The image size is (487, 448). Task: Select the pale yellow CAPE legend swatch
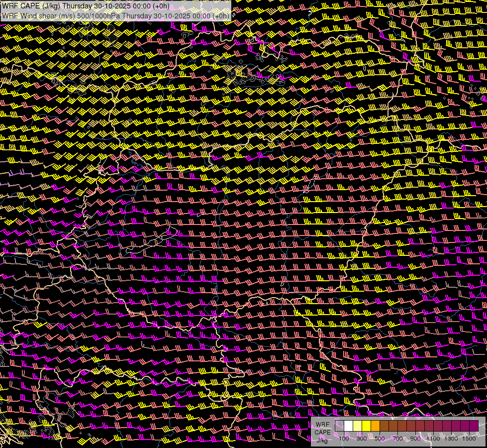click(358, 426)
